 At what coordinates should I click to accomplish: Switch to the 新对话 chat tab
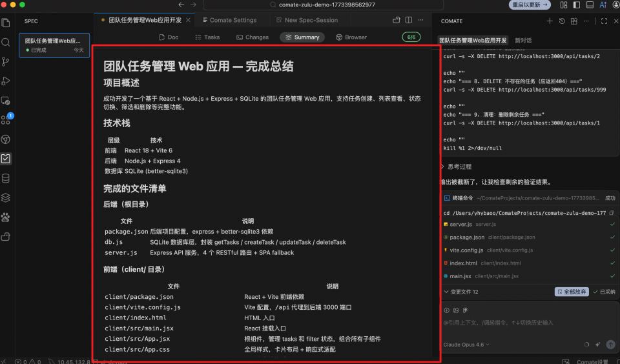tap(523, 40)
